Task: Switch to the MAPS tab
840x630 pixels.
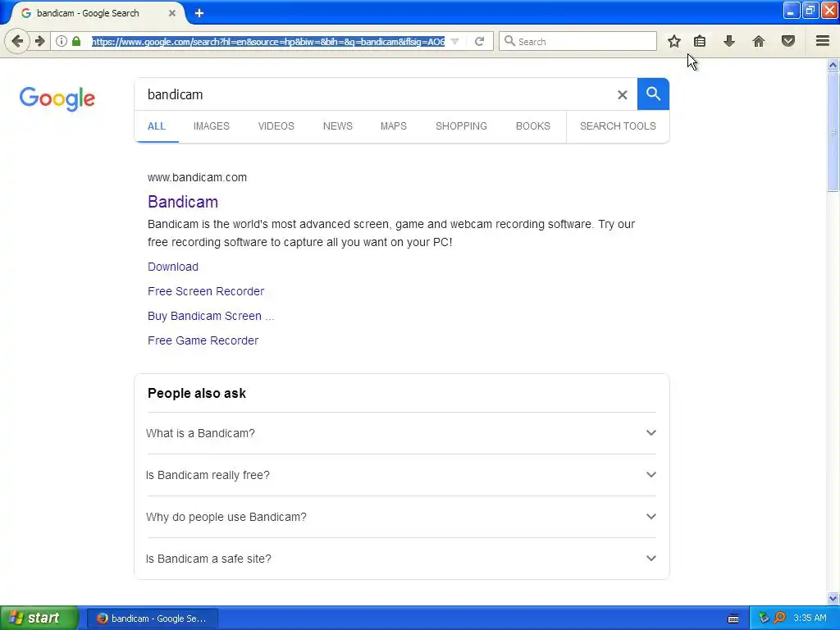Action: coord(393,126)
